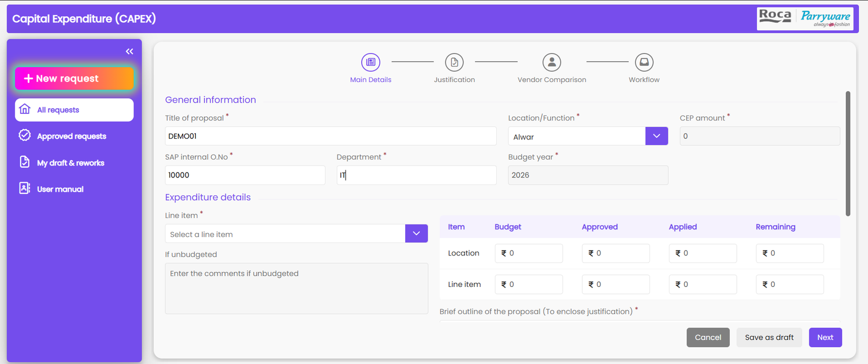The image size is (868, 364).
Task: Expand the Line item dropdown arrow
Action: (x=416, y=233)
